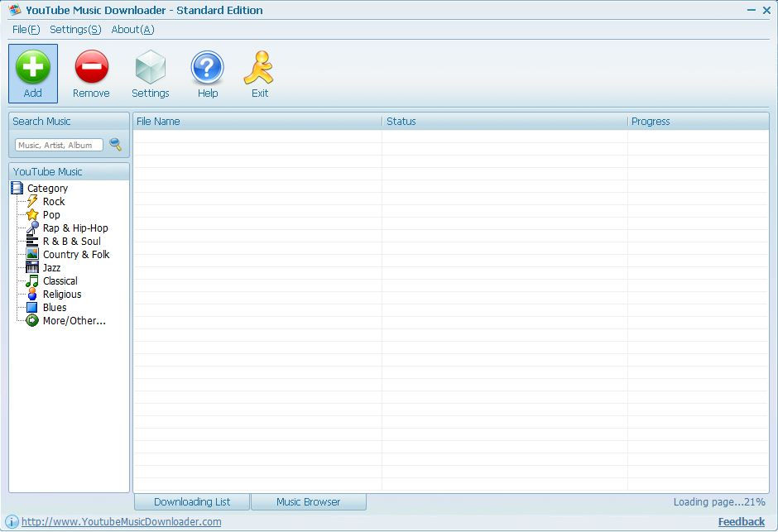Click the Country & Folk picture icon

tap(32, 254)
